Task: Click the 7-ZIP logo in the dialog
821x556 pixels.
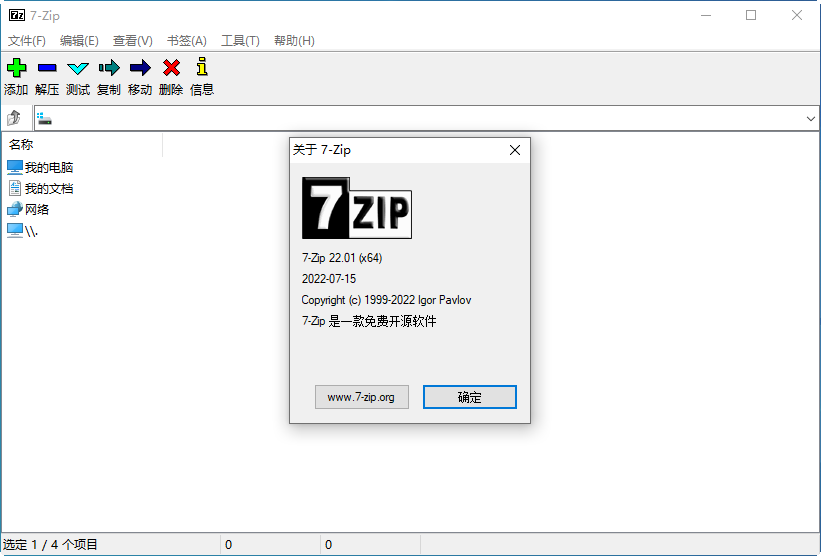Action: coord(357,208)
